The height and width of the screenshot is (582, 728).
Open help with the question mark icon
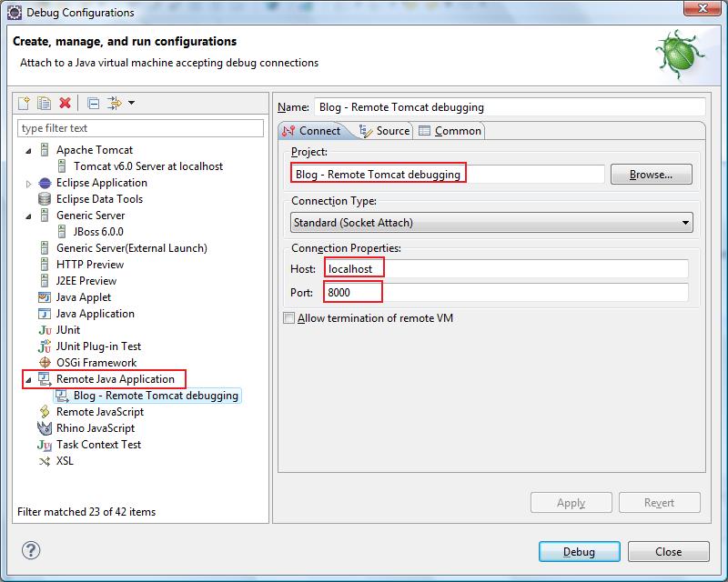tap(31, 550)
